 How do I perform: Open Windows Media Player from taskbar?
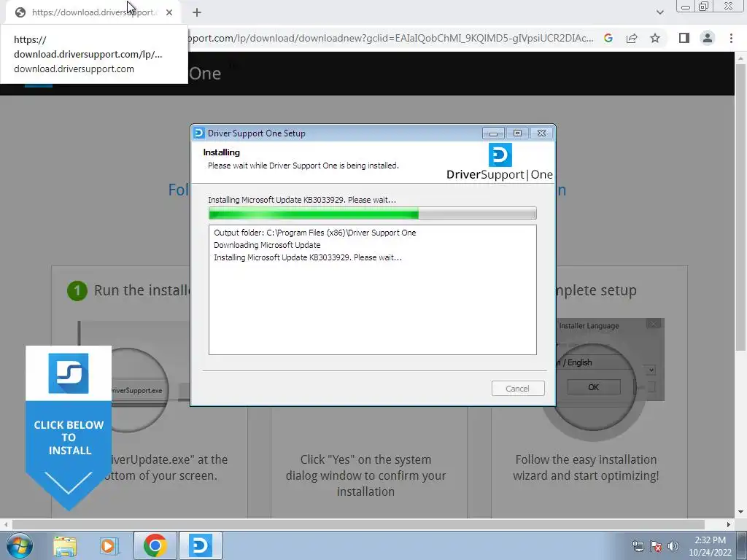109,545
